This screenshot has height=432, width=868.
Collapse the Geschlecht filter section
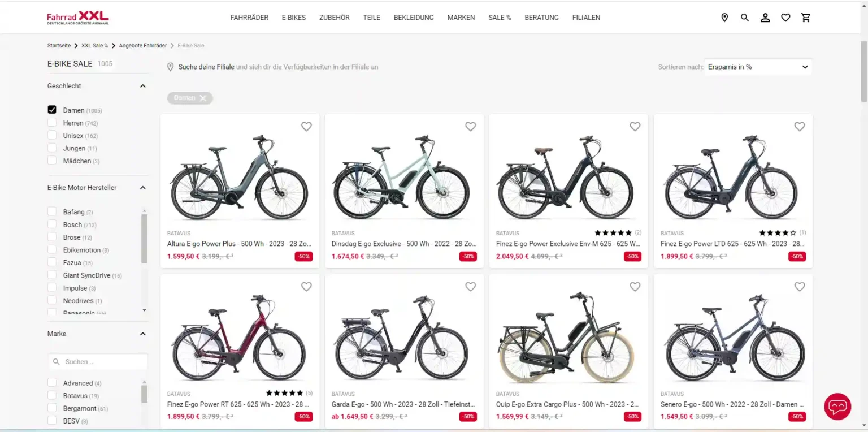[x=142, y=86]
